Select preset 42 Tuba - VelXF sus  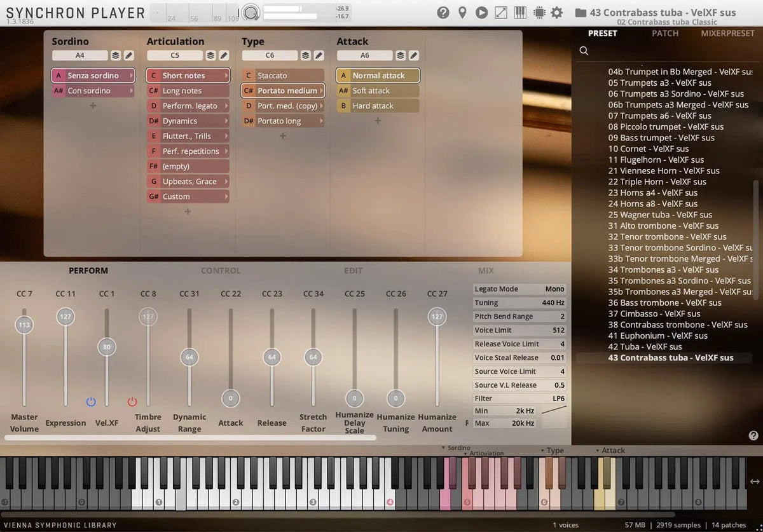point(644,346)
